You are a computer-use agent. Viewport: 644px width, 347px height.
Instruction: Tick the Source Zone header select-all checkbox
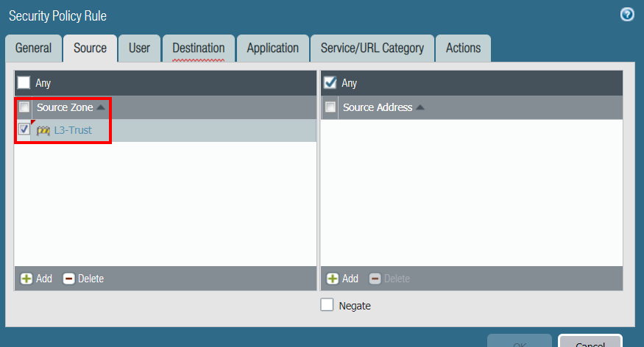pyautogui.click(x=24, y=107)
